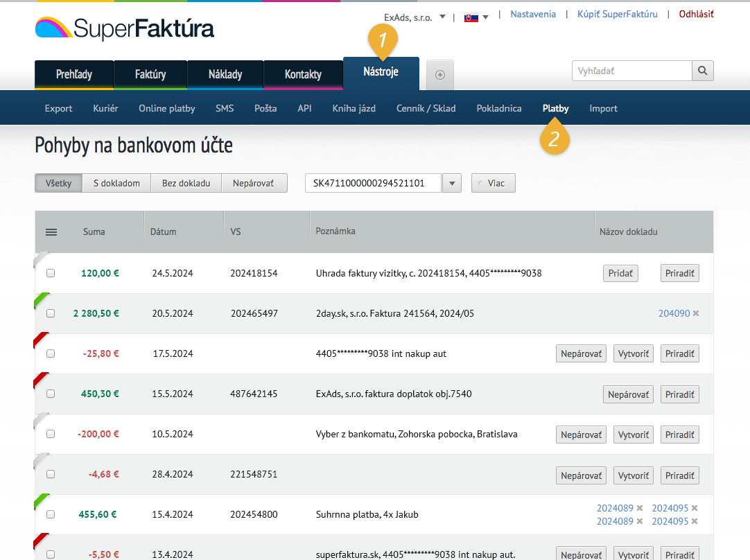Screen dimensions: 750x560
Task: Click the SuperFaktúra logo
Action: pos(124,28)
